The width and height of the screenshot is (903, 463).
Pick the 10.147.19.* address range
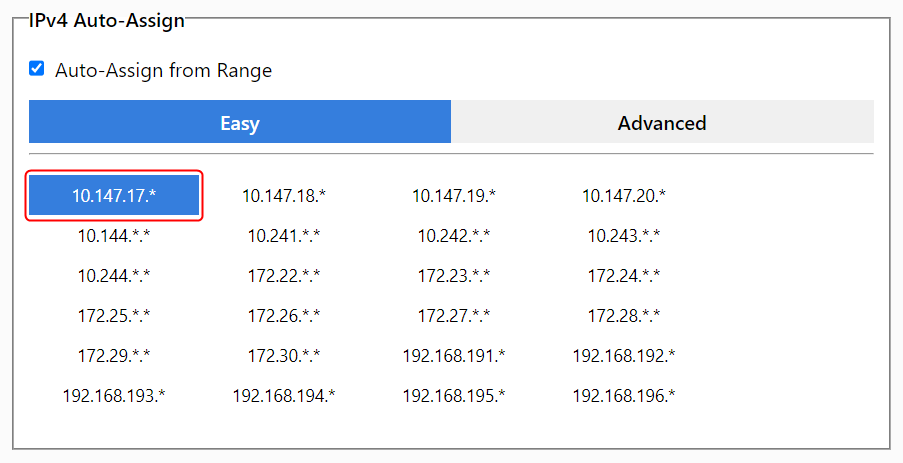(x=454, y=196)
